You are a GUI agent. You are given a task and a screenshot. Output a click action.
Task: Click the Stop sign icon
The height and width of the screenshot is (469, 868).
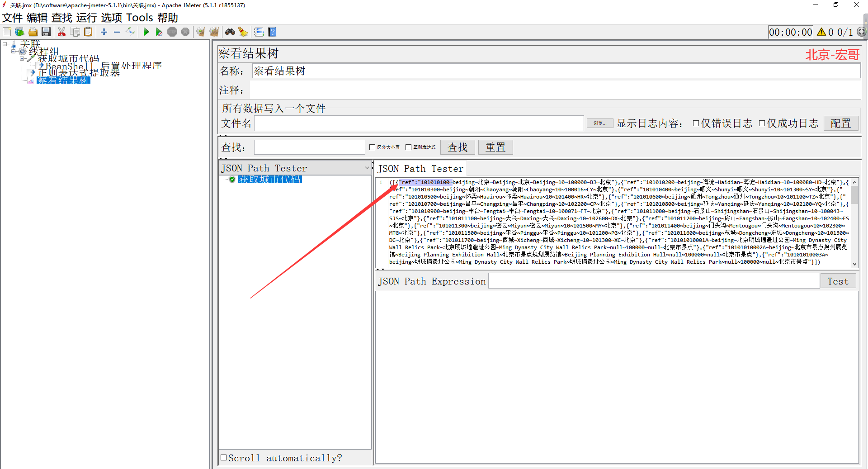coord(172,32)
